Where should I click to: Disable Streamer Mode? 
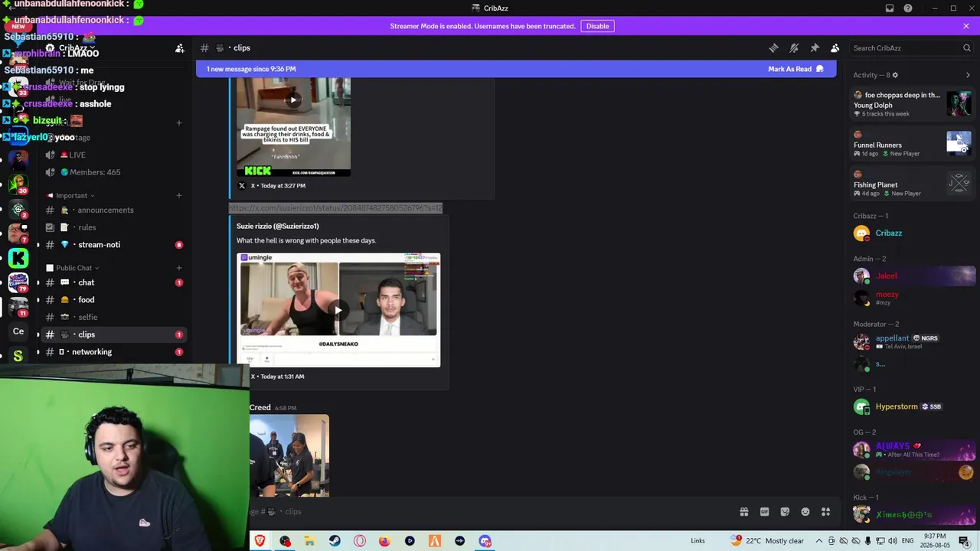click(x=597, y=26)
